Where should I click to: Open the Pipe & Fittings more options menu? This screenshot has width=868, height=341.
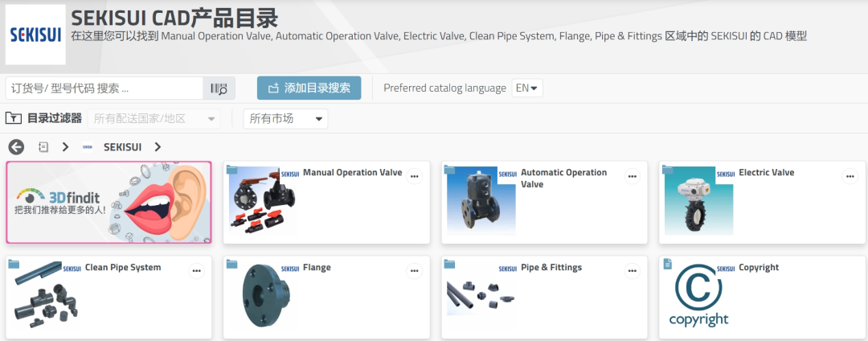[633, 271]
